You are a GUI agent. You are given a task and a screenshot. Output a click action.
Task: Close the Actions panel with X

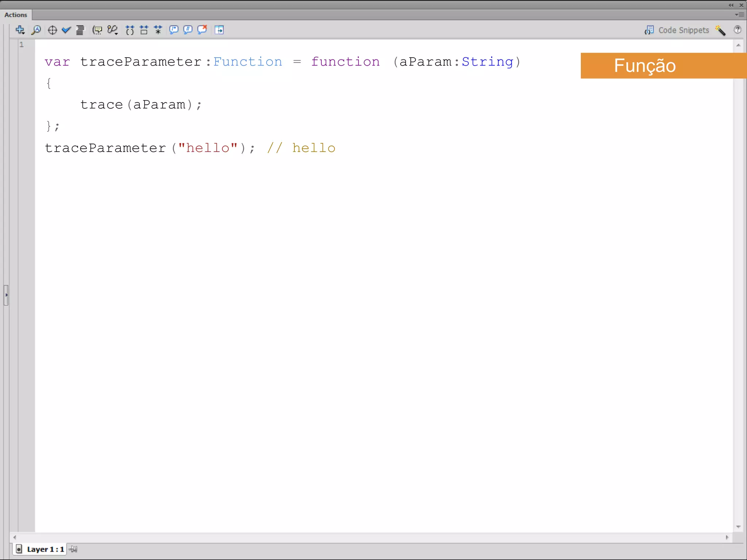click(x=741, y=5)
